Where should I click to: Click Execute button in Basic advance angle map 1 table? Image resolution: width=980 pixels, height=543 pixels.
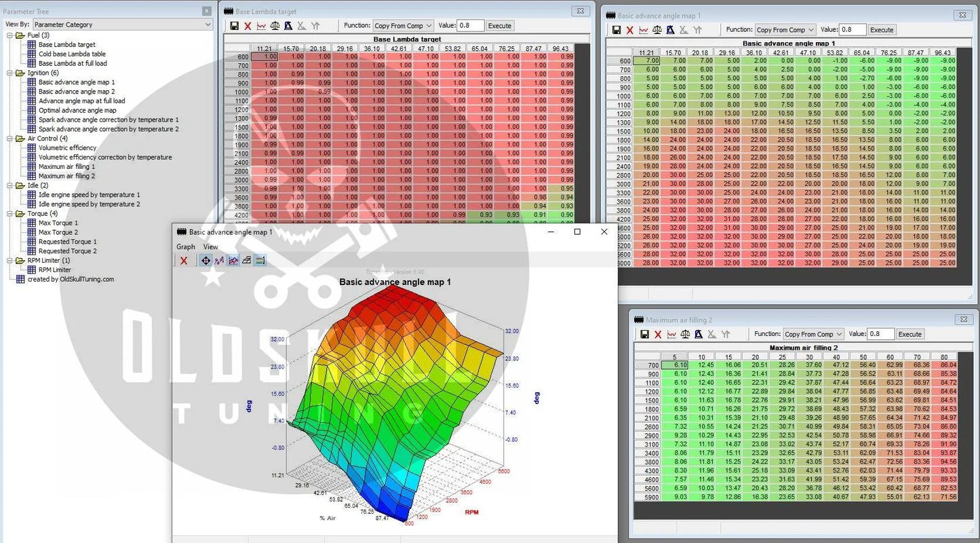(882, 30)
